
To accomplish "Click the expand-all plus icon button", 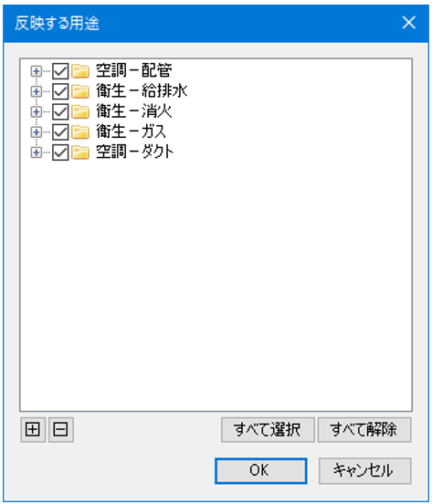I will click(33, 429).
